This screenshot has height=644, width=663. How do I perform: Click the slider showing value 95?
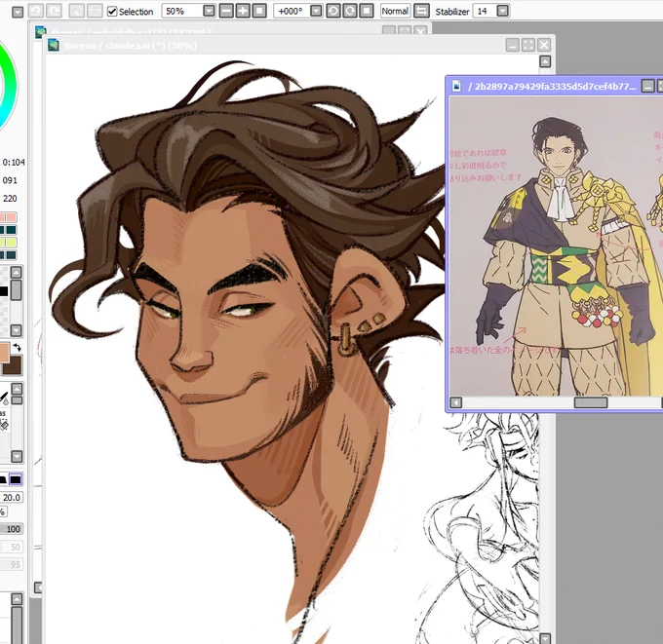coord(11,564)
